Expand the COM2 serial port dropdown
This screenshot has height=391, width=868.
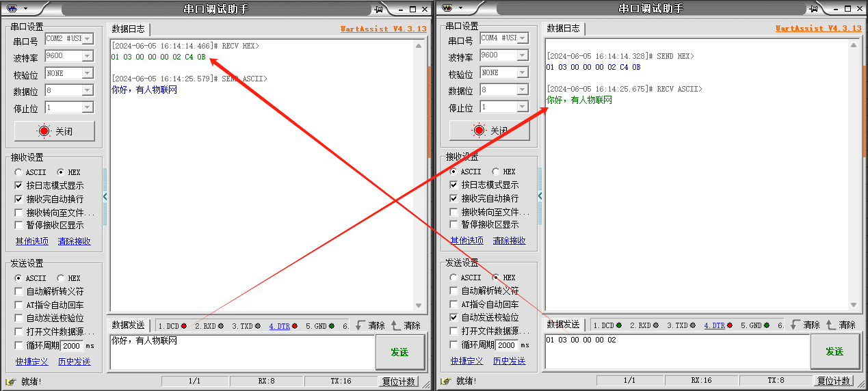pyautogui.click(x=87, y=39)
